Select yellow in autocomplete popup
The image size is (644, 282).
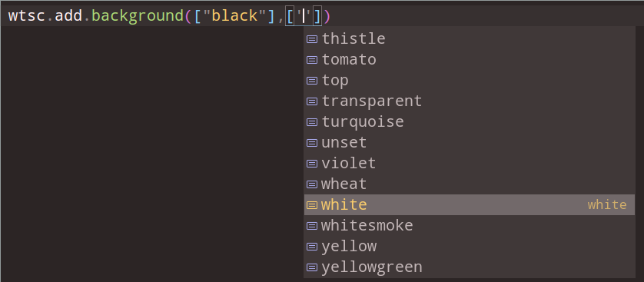470,247
